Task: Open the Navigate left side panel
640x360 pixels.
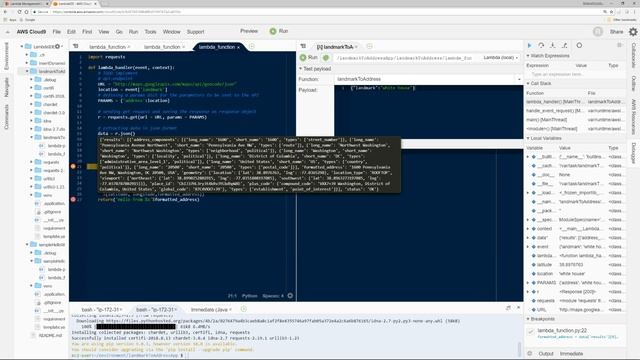Action: point(6,87)
